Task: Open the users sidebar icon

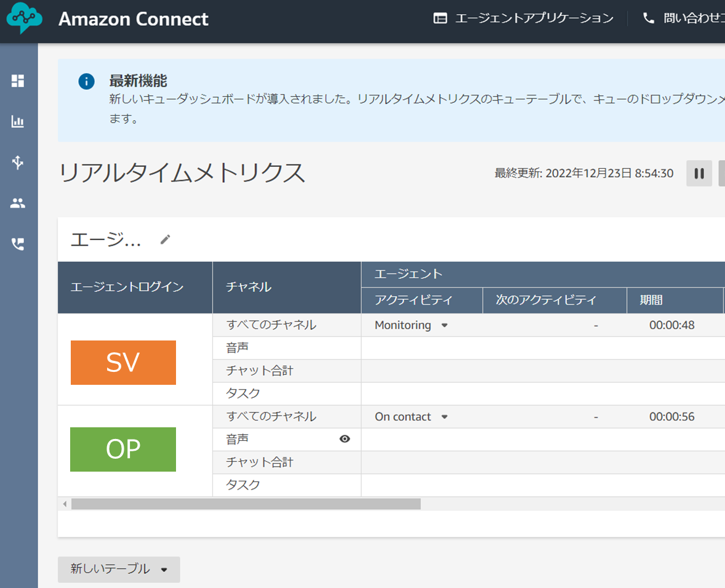Action: tap(18, 203)
